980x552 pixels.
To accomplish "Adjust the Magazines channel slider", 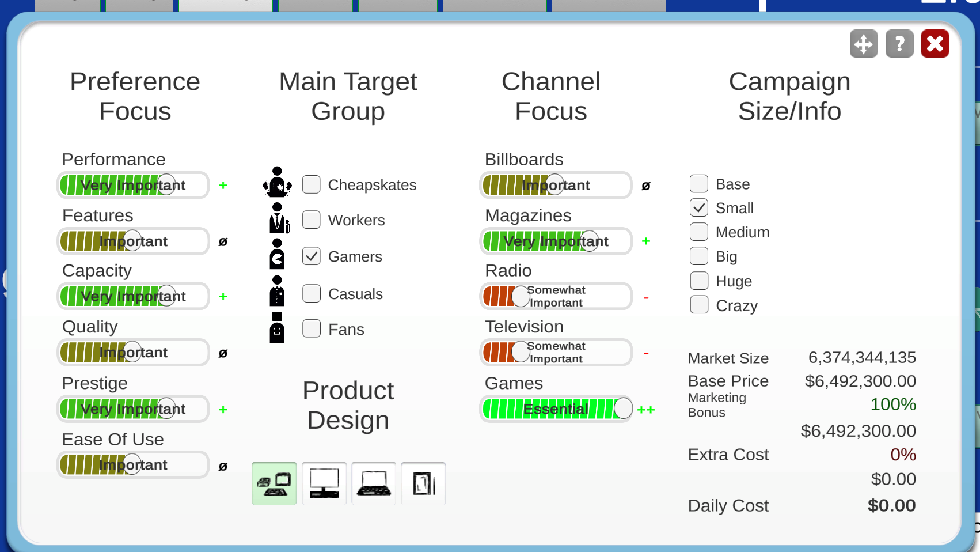I will [556, 241].
